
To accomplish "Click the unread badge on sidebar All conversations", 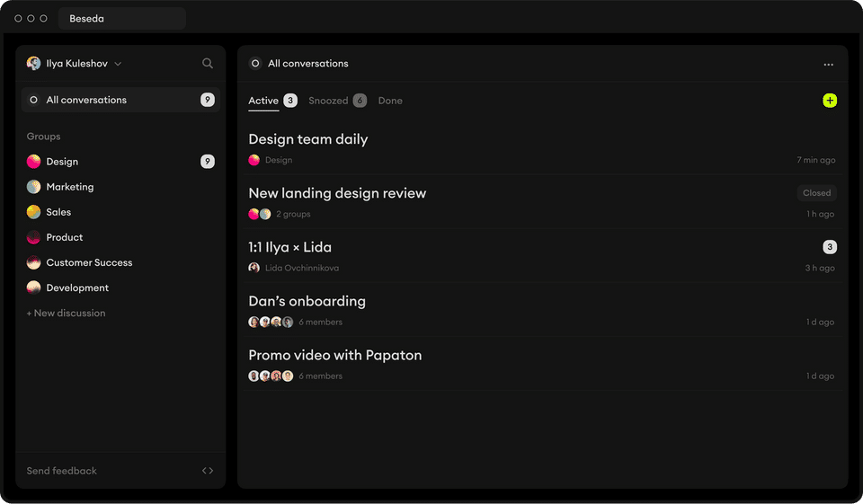I will click(x=208, y=100).
